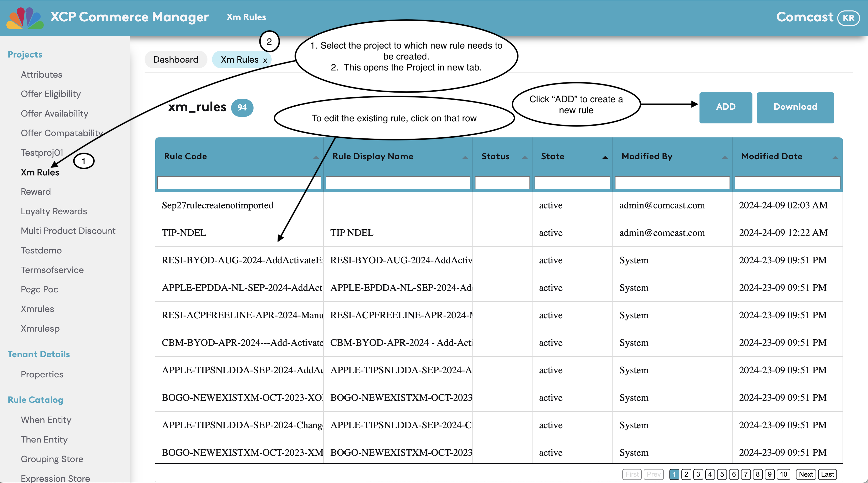Open the KR user avatar menu
This screenshot has width=868, height=483.
[848, 18]
